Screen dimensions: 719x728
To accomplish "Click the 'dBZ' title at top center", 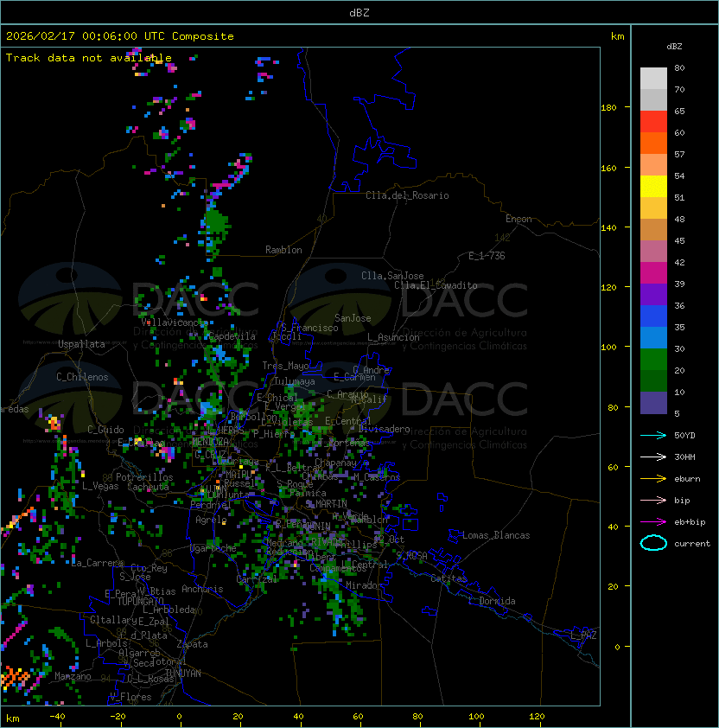I will (x=359, y=13).
